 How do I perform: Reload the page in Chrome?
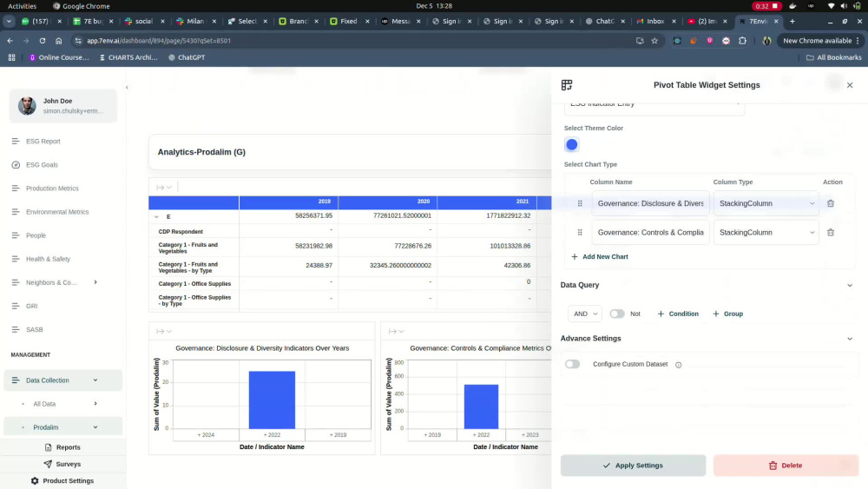point(42,41)
